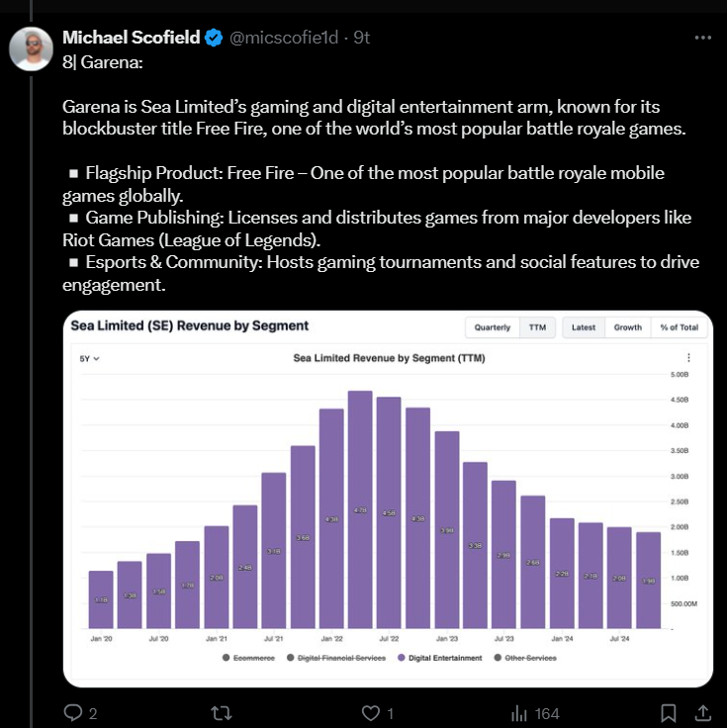727x728 pixels.
Task: Open the tweet's more options menu
Action: 702,38
